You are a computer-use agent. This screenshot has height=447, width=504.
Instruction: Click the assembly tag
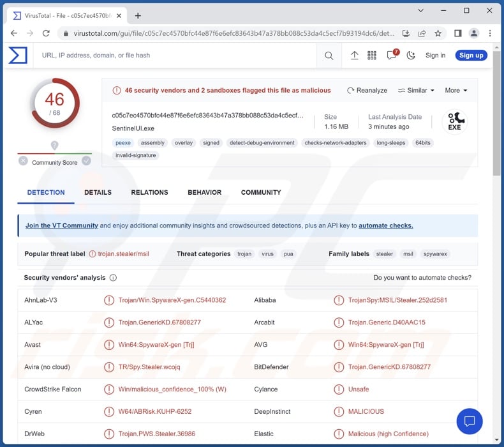pos(152,143)
